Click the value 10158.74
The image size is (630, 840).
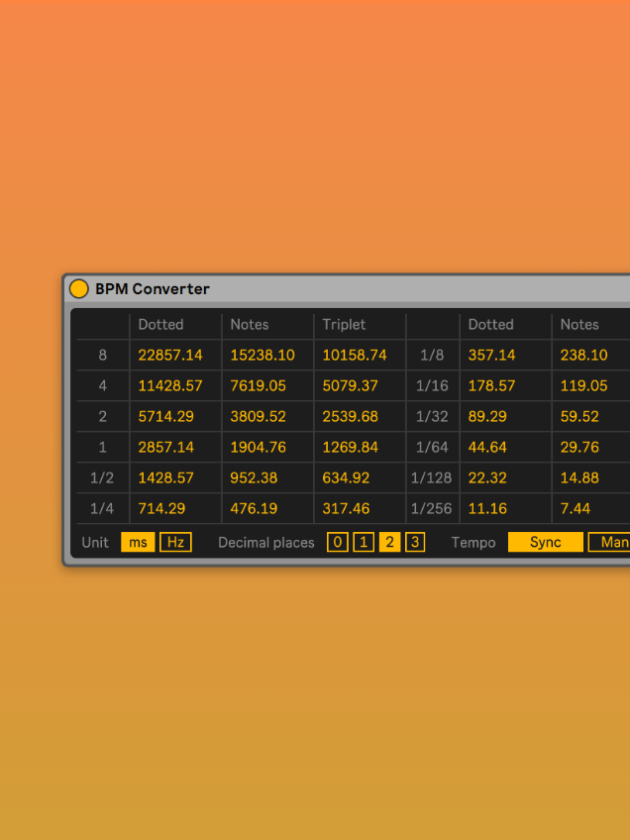coord(355,356)
